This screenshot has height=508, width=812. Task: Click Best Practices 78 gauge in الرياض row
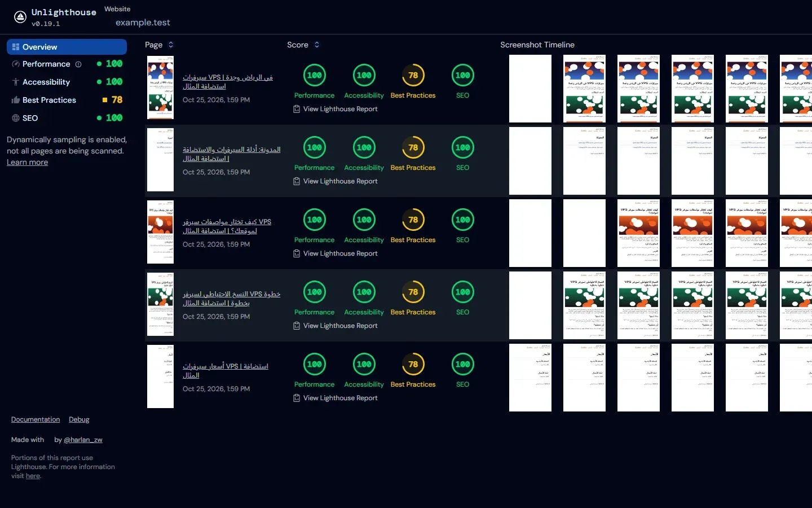(x=413, y=75)
